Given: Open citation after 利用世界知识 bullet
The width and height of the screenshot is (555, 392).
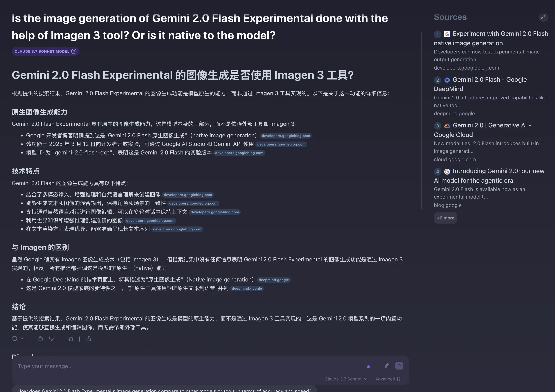Looking at the screenshot, I should [x=150, y=221].
